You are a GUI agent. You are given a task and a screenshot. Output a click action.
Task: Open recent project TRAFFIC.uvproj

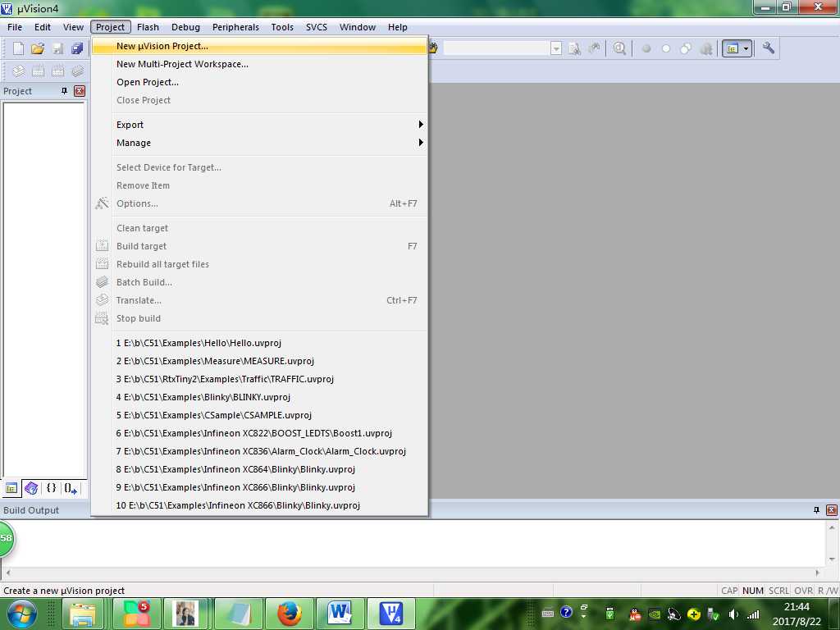tap(260, 379)
